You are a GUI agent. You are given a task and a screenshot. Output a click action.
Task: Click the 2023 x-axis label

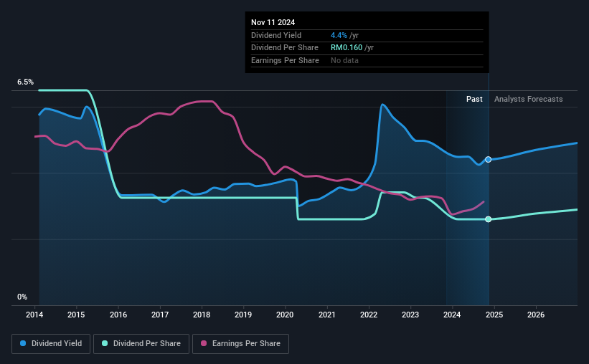(410, 315)
